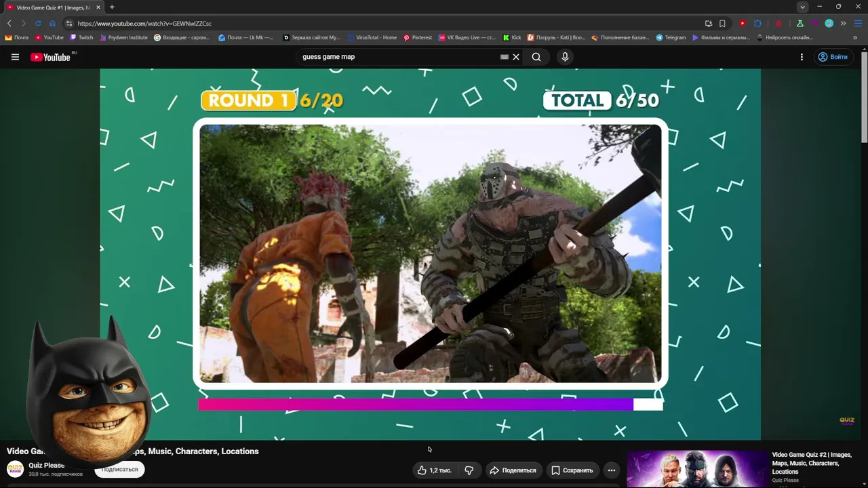This screenshot has width=868, height=488.
Task: Open the Почта bookmark
Action: [x=17, y=37]
